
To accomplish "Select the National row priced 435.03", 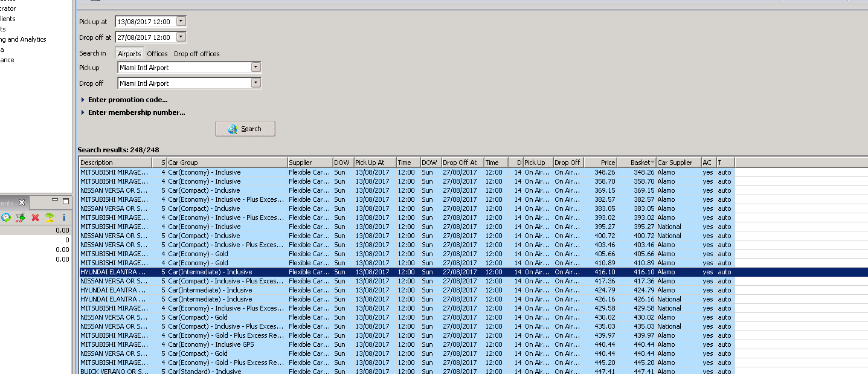I will [x=407, y=326].
